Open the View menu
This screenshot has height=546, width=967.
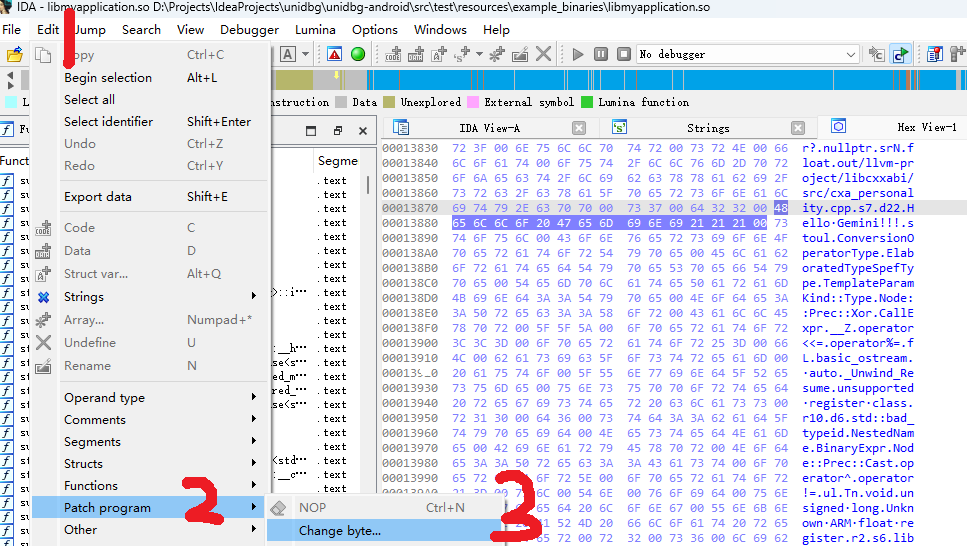190,30
